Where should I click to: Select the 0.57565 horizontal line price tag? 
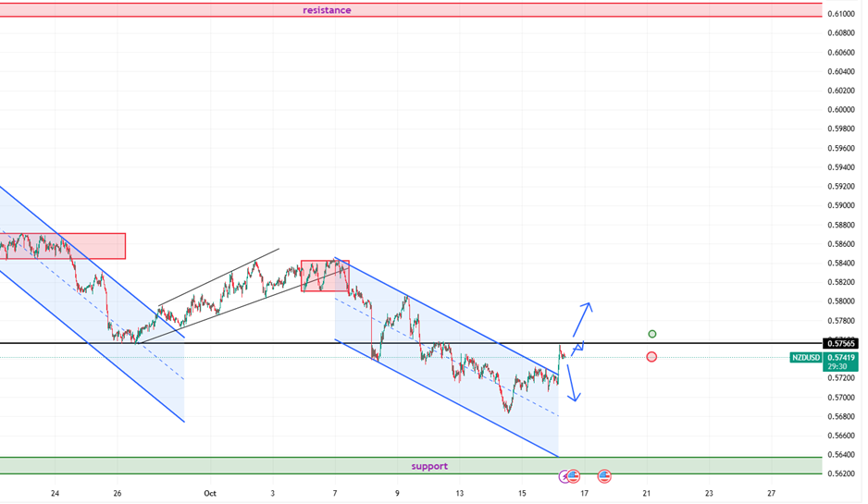tap(842, 343)
